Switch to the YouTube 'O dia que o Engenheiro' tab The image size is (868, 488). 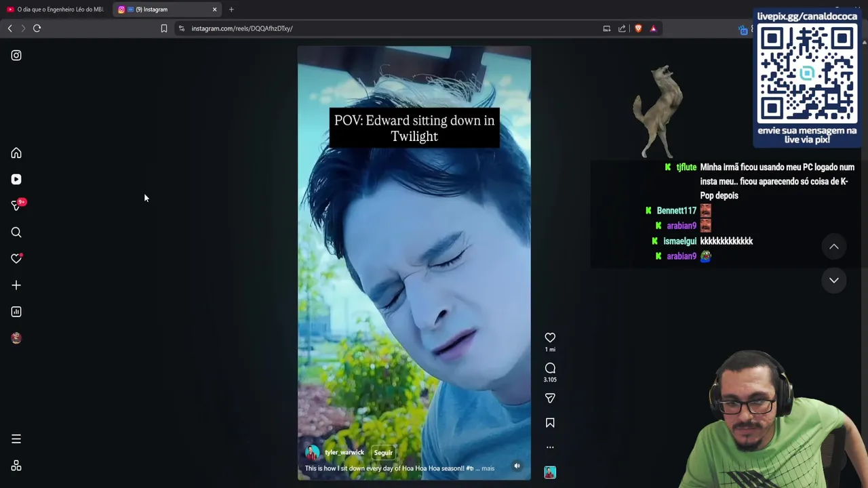(x=56, y=9)
